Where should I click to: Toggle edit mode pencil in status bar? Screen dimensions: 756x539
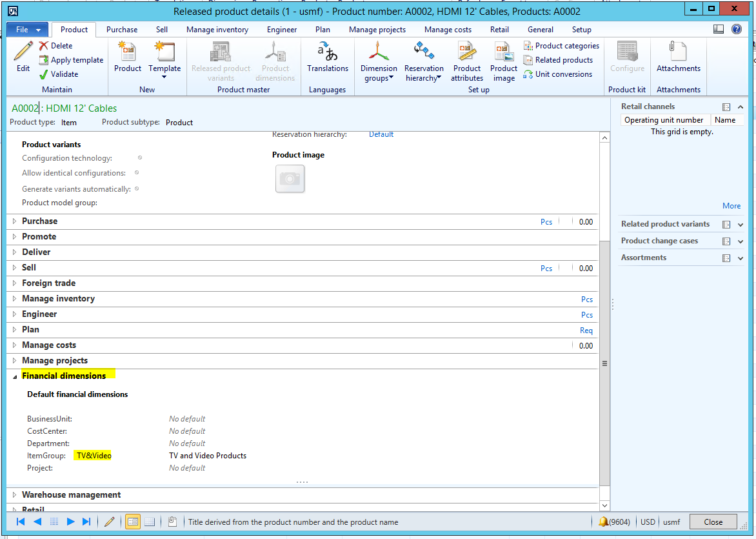point(109,522)
